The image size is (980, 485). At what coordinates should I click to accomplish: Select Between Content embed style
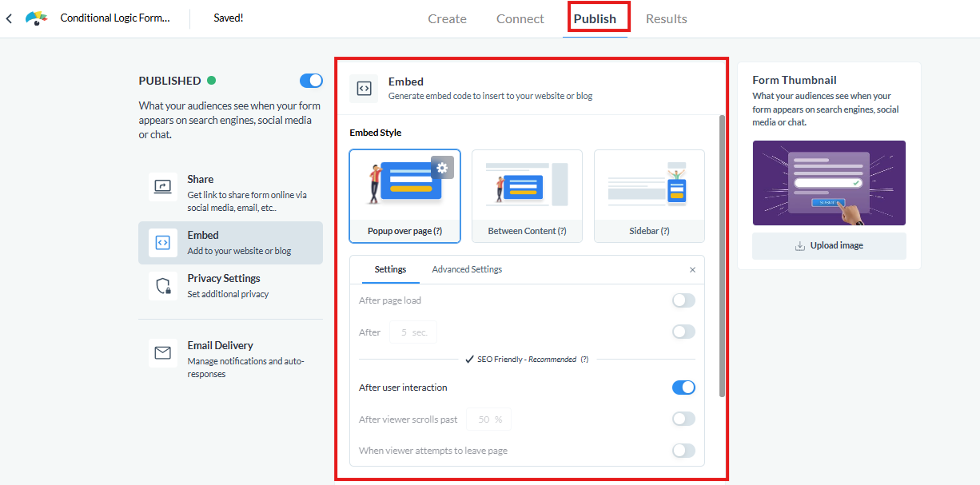click(x=527, y=196)
